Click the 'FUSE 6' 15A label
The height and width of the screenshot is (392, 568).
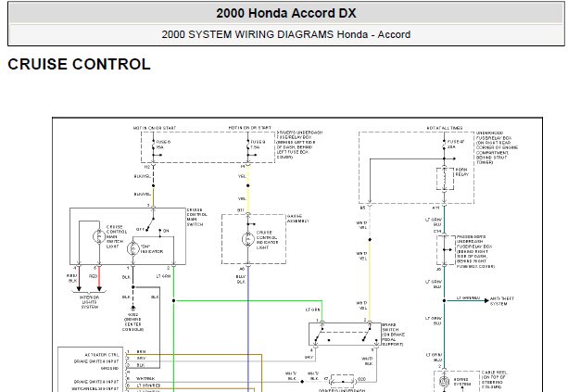pos(163,145)
